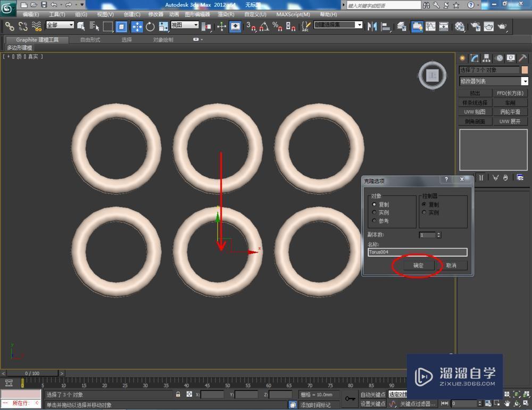This screenshot has height=410, width=532.
Task: Open the 修改器列表 dropdown
Action: point(525,81)
